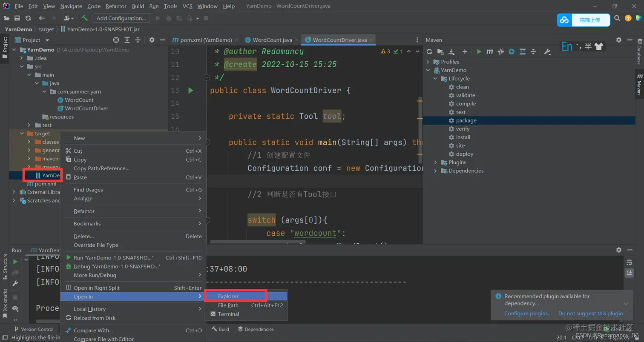
Task: Open the Project panel gear options
Action: click(152, 40)
